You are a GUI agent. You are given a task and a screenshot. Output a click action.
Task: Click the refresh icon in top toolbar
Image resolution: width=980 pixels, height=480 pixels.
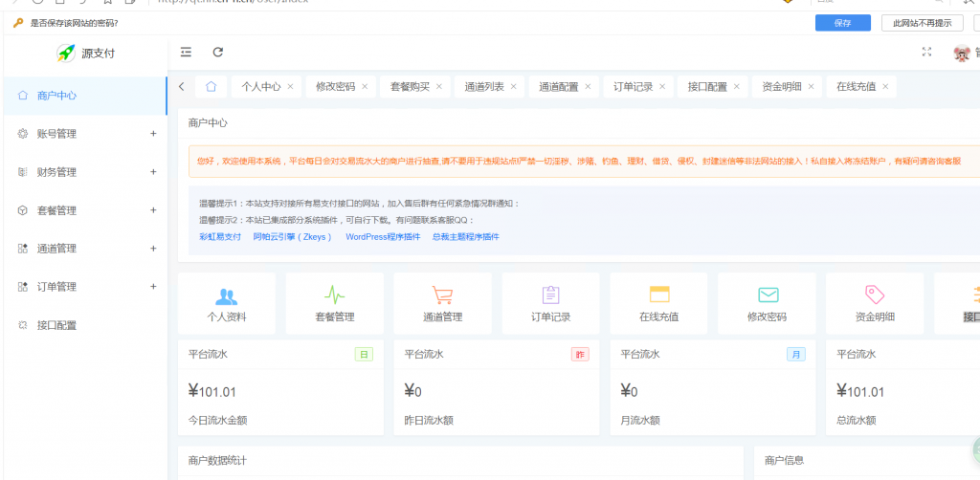(x=218, y=52)
